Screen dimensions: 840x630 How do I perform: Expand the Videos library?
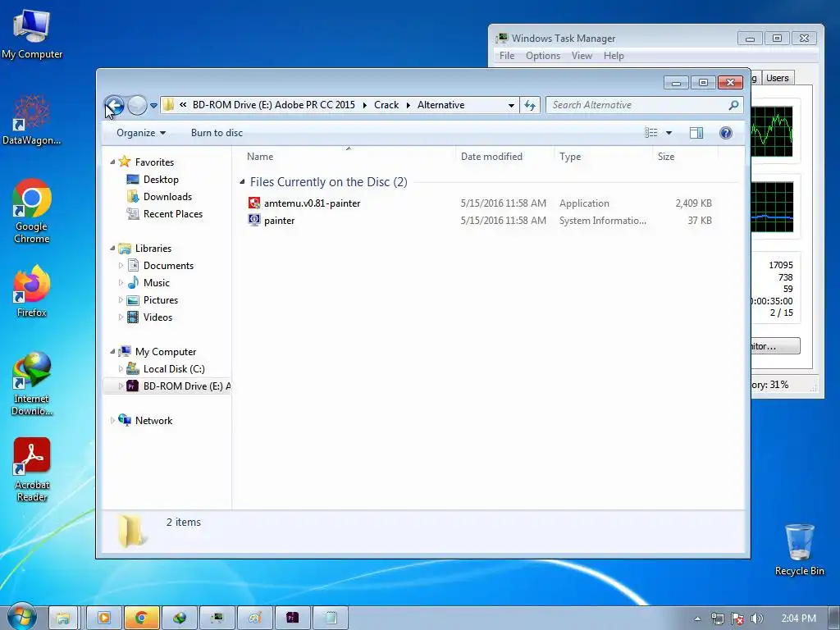tap(121, 317)
